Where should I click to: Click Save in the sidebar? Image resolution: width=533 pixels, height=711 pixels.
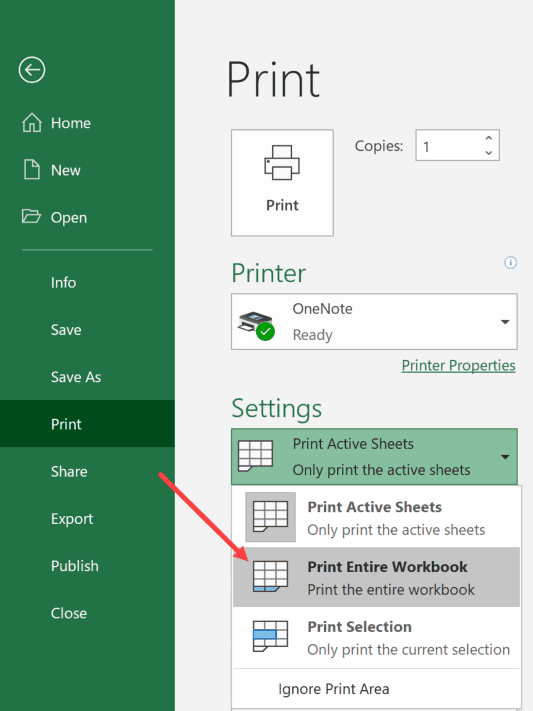[x=87, y=330]
